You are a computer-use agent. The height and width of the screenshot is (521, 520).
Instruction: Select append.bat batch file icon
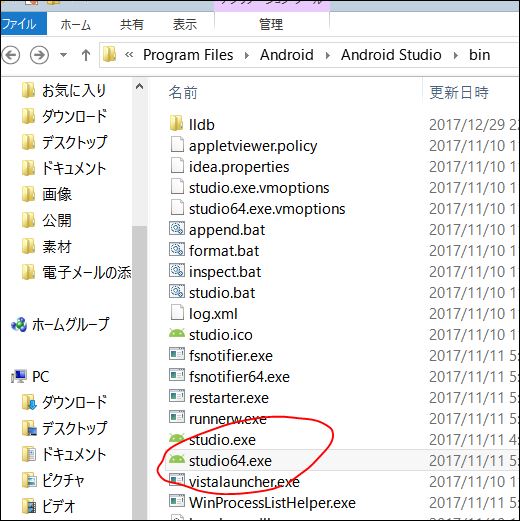pos(177,229)
